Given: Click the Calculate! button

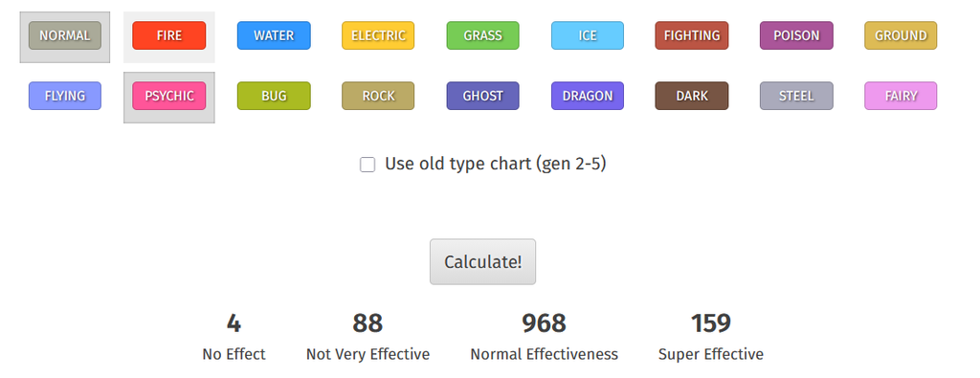Looking at the screenshot, I should point(482,262).
